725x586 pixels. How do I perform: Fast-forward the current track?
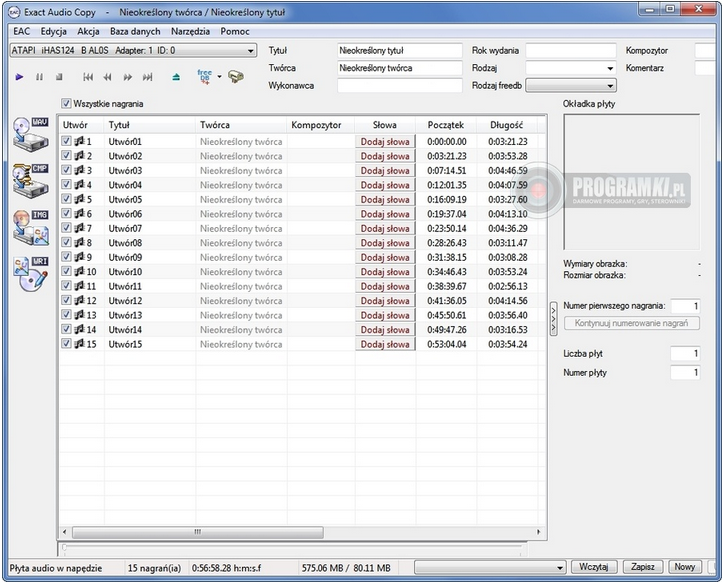click(x=128, y=77)
